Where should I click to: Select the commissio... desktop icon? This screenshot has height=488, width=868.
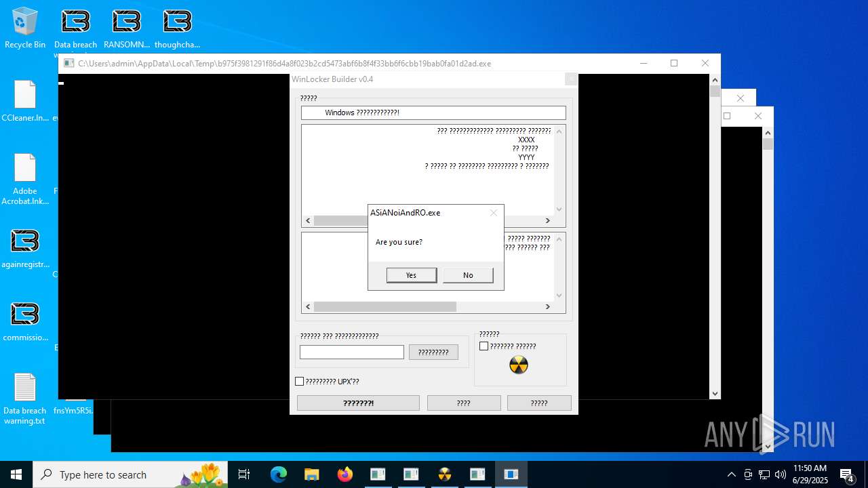click(25, 322)
